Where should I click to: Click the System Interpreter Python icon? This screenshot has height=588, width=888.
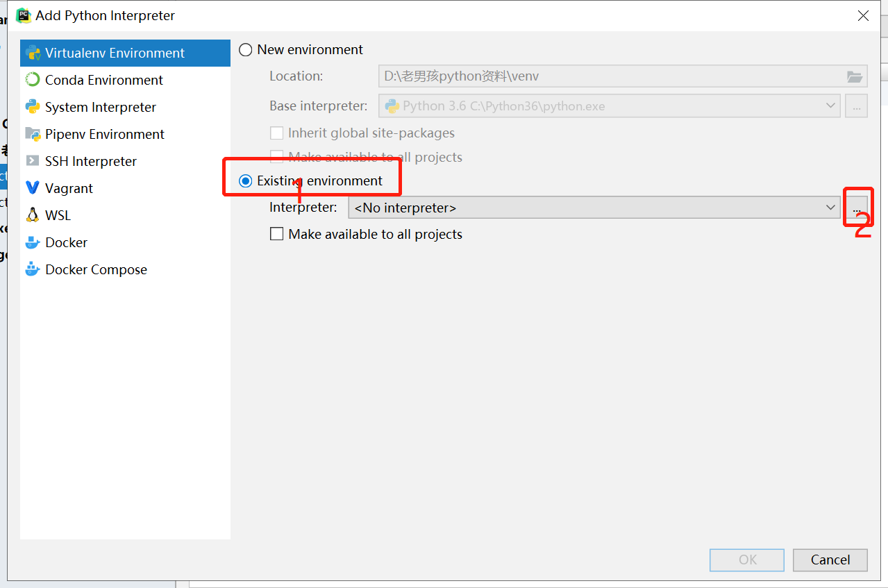click(33, 107)
